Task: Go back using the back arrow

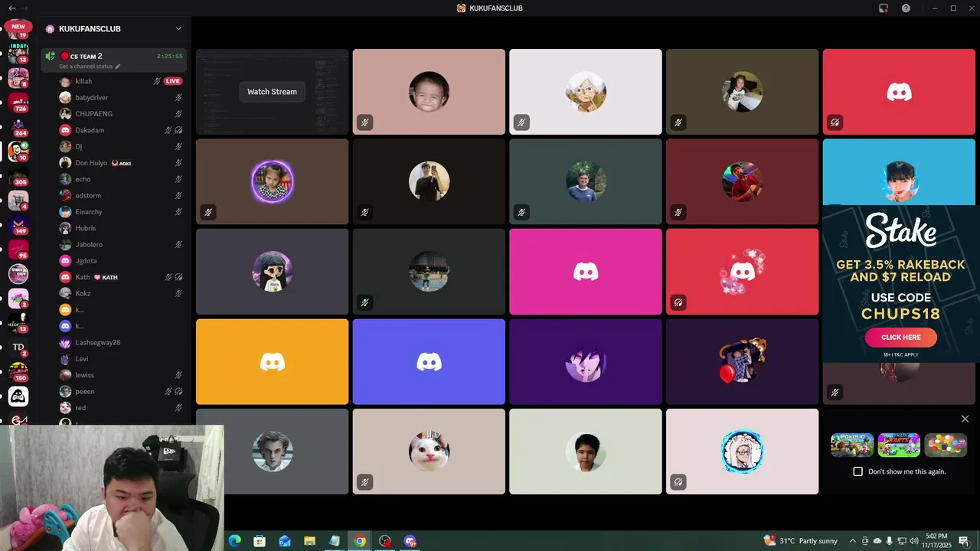Action: pyautogui.click(x=11, y=8)
